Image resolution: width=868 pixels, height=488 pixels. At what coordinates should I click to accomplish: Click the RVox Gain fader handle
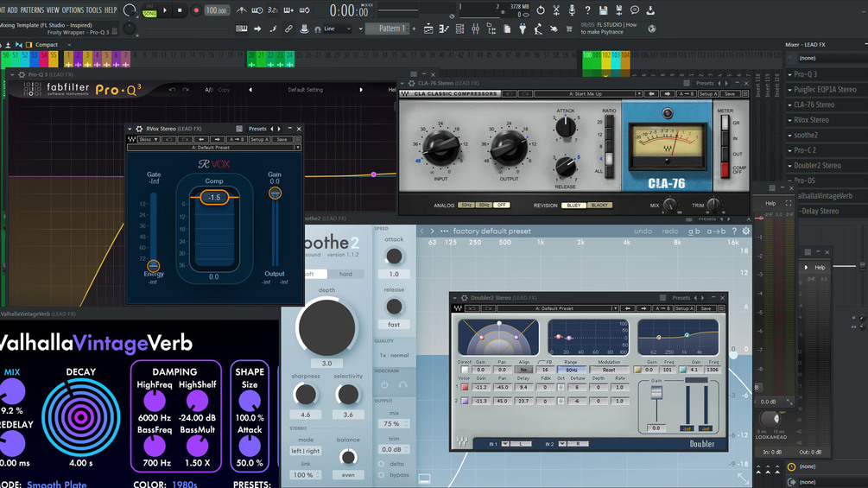pos(275,193)
